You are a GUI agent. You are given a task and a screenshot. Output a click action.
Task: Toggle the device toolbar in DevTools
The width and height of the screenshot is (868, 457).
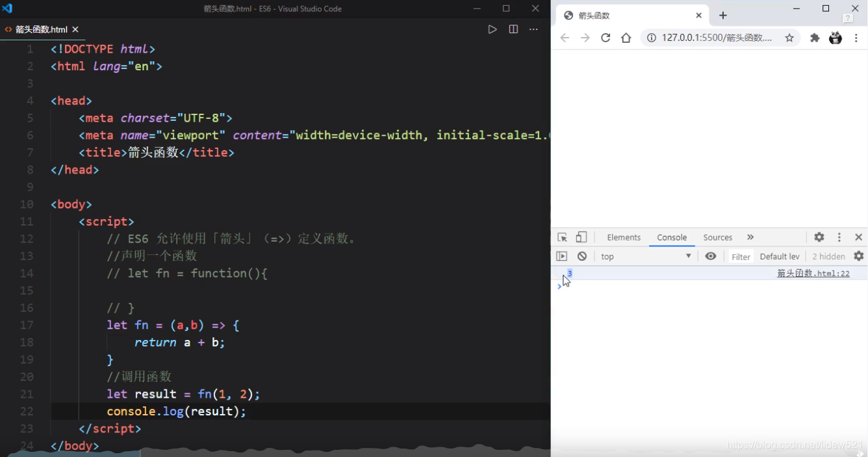point(581,237)
